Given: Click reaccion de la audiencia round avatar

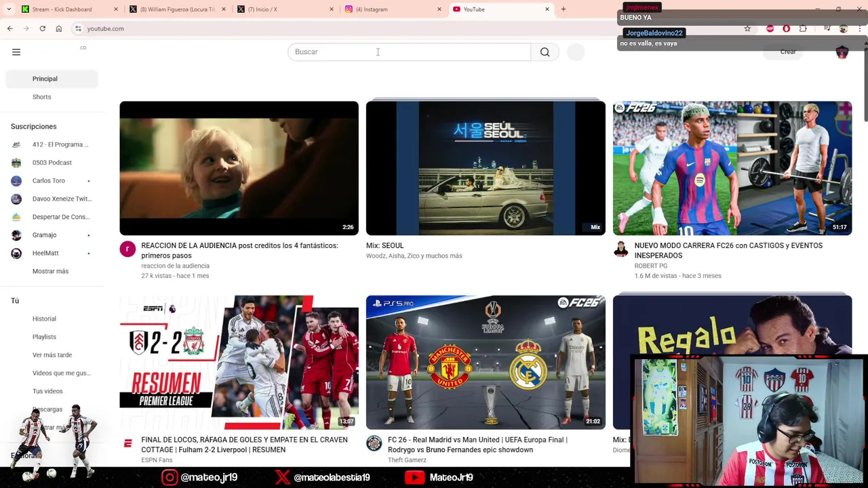Looking at the screenshot, I should pyautogui.click(x=127, y=249).
